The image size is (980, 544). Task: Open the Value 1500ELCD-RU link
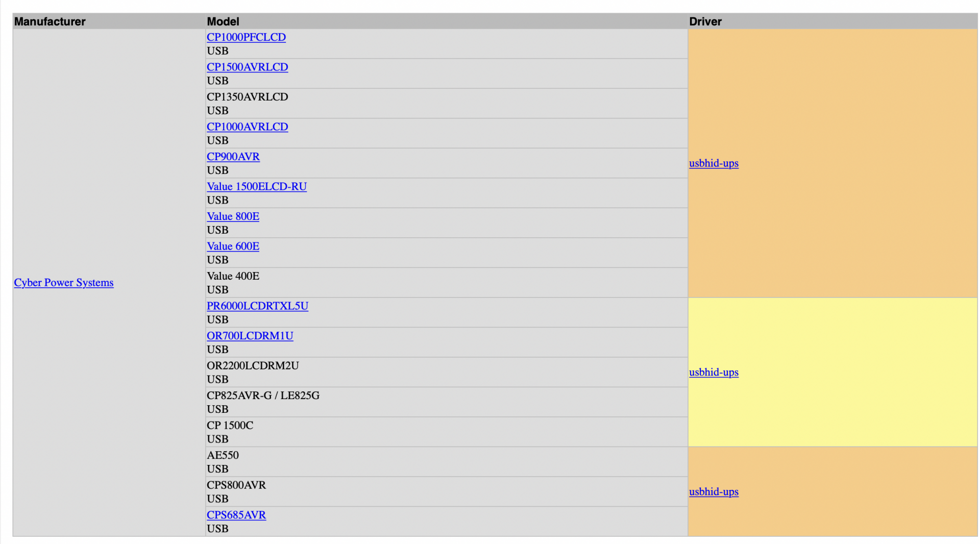(257, 186)
